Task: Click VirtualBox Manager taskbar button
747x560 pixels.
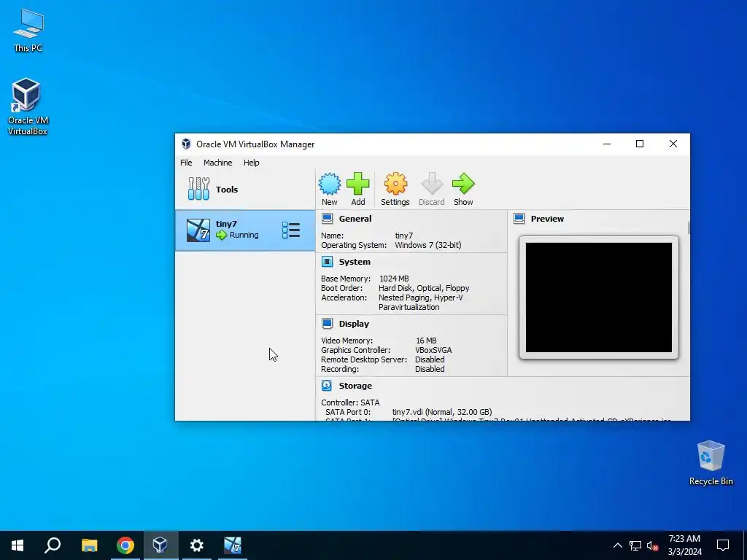Action: [x=160, y=545]
